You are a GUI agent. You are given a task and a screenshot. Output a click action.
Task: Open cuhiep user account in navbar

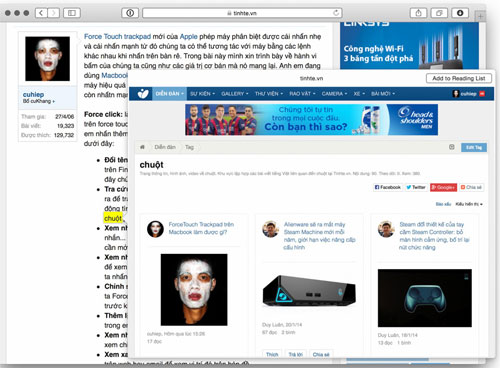pyautogui.click(x=465, y=94)
